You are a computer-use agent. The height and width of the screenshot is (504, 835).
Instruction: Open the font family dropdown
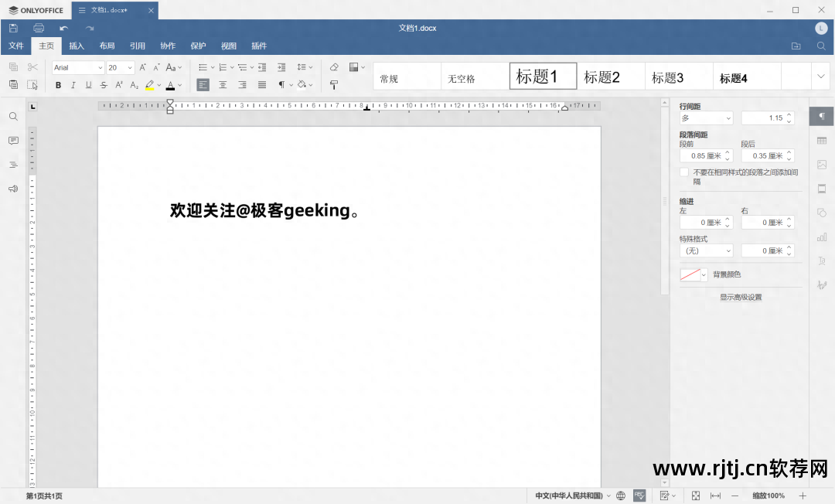pyautogui.click(x=77, y=67)
